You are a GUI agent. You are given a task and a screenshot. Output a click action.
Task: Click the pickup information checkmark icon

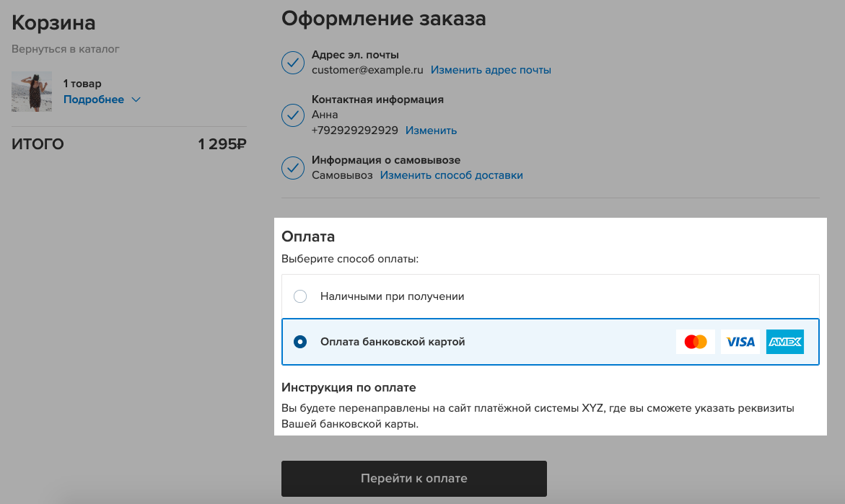[x=293, y=167]
